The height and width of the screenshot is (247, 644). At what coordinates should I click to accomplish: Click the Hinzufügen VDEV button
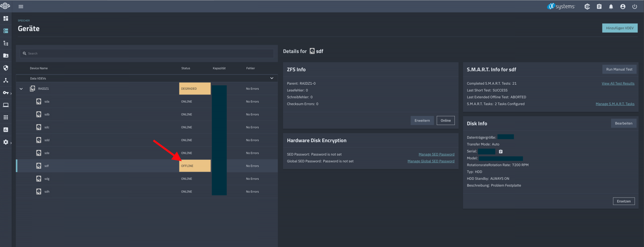(x=620, y=28)
